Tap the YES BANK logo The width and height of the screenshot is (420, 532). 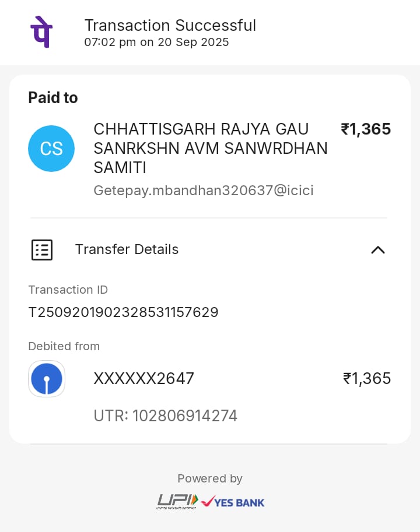[x=233, y=501]
